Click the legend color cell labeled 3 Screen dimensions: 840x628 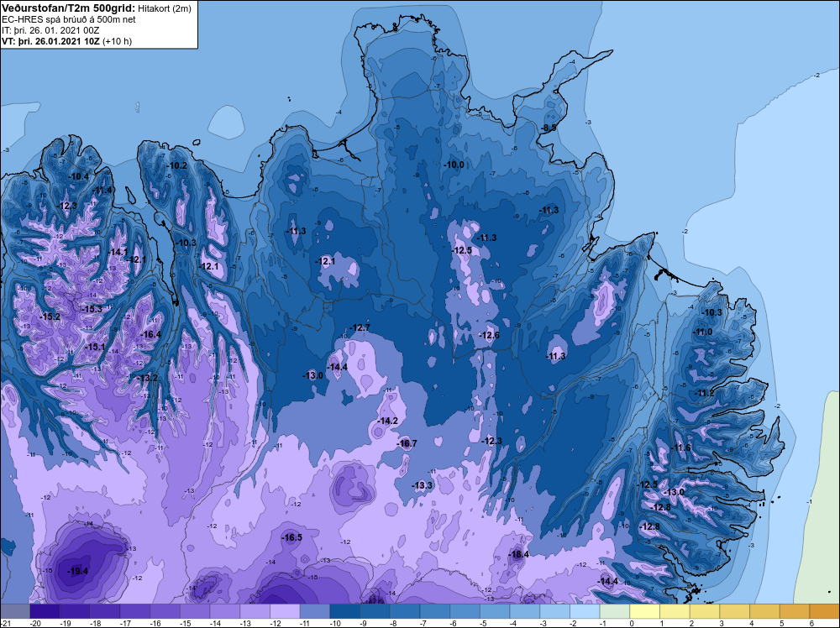[735, 611]
